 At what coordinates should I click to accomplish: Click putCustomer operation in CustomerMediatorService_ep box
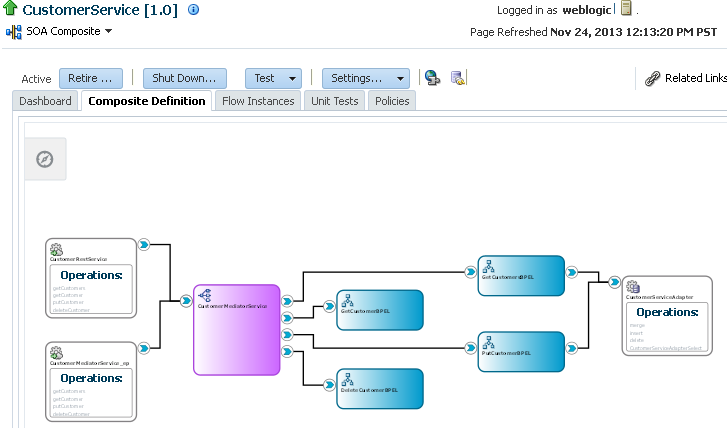click(x=68, y=406)
